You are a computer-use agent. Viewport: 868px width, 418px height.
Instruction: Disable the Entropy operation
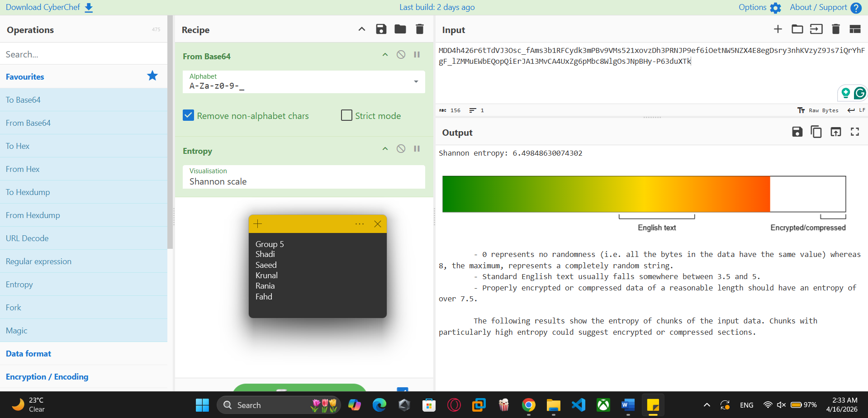[x=401, y=149]
